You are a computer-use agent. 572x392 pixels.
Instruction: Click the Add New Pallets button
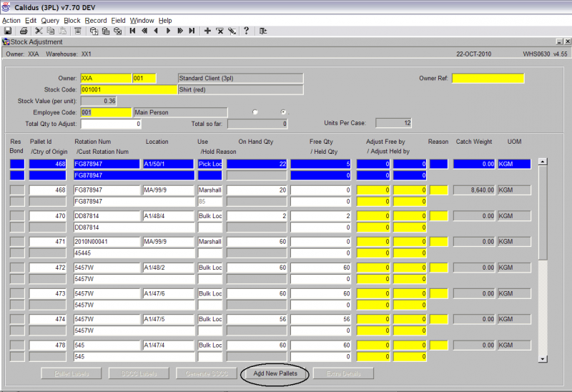pos(275,373)
